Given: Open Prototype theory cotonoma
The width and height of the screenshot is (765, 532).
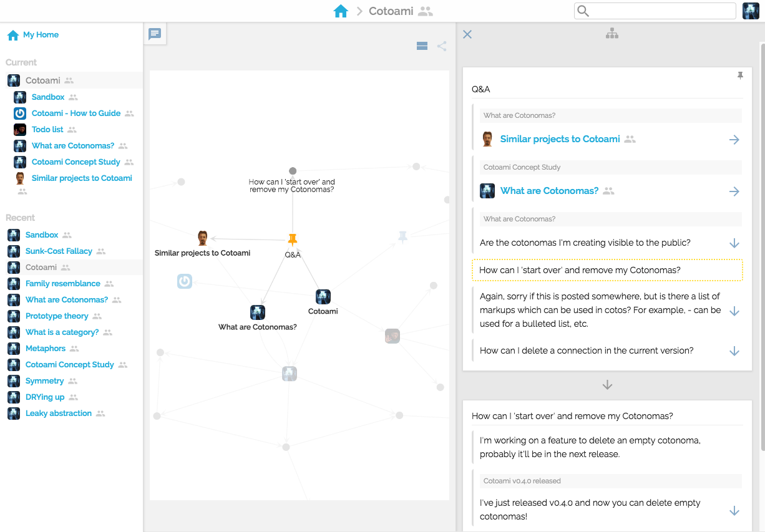Looking at the screenshot, I should [x=57, y=316].
